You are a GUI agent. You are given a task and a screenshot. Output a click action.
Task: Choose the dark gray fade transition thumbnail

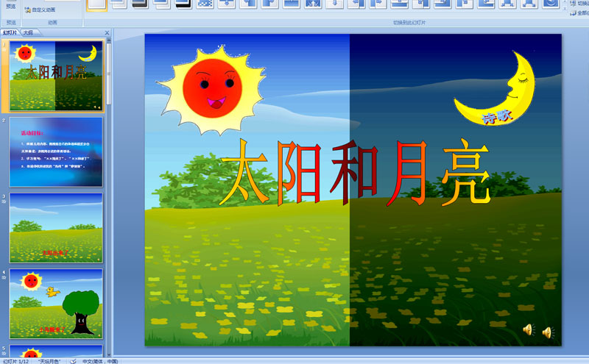click(x=140, y=4)
